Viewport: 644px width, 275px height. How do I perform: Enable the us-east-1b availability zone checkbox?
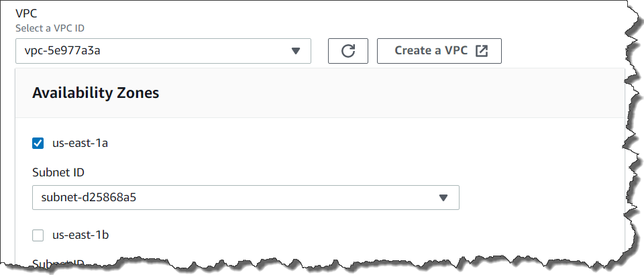click(x=38, y=235)
